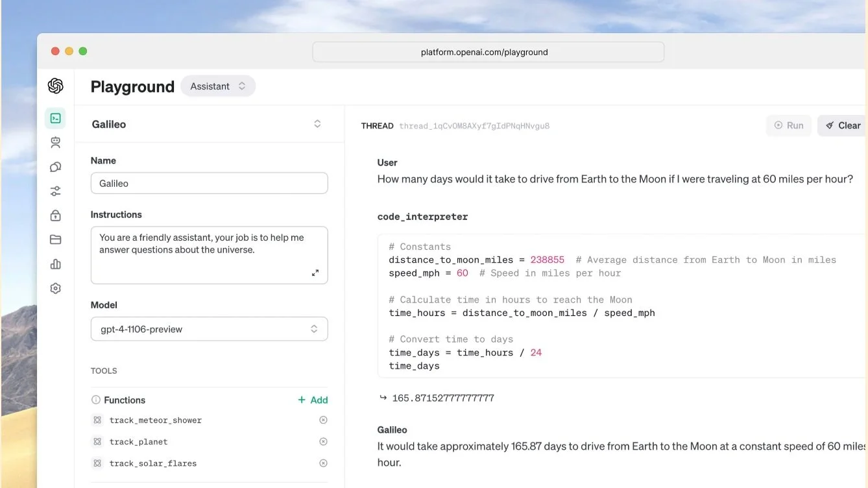This screenshot has height=488, width=868.
Task: Click the 'time_hours = distance_to_moon_miles / speed_mph' line
Action: coord(522,313)
